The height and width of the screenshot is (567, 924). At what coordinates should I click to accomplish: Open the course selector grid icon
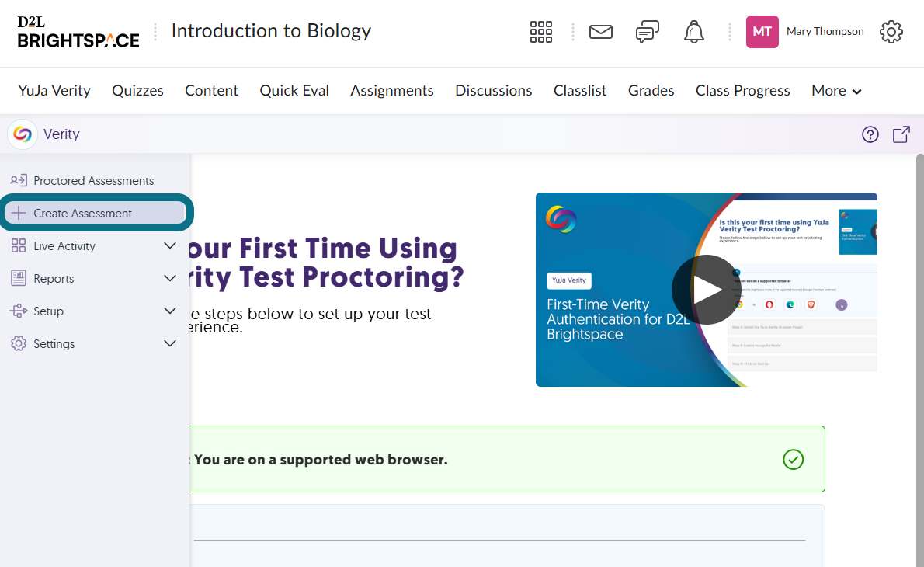(x=541, y=32)
